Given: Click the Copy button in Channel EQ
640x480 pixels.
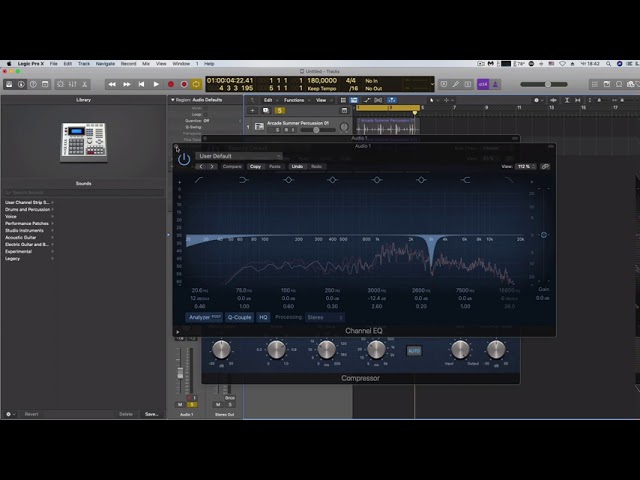Looking at the screenshot, I should click(x=256, y=167).
